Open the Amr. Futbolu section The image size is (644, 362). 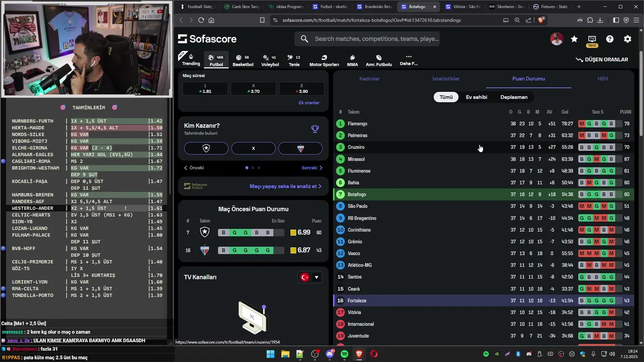(379, 60)
